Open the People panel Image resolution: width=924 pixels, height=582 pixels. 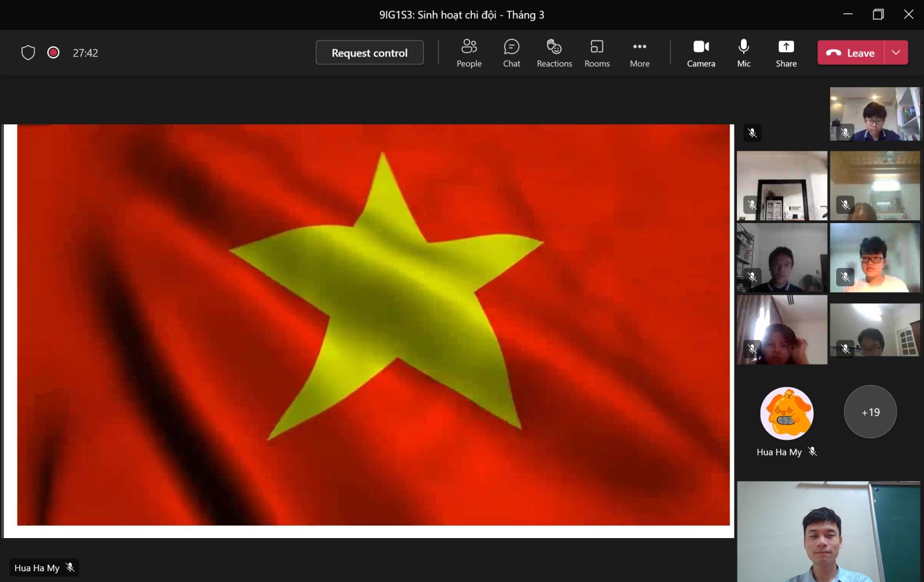click(469, 53)
